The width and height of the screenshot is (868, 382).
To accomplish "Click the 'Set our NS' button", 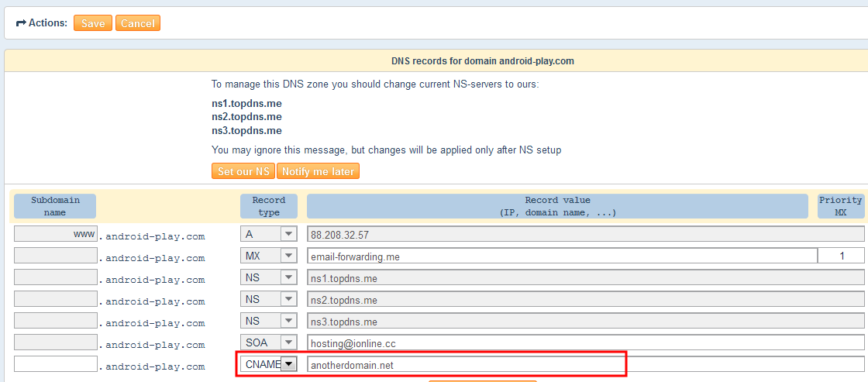I will (243, 171).
